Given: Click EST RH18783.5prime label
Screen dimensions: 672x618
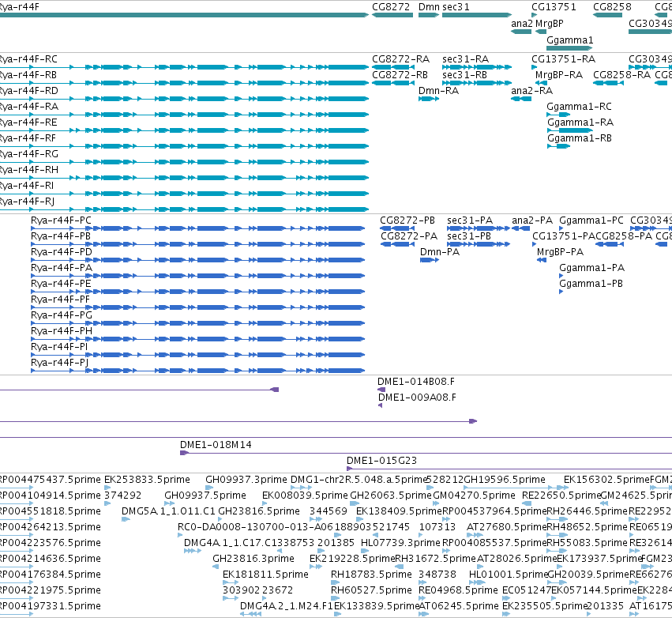Looking at the screenshot, I should (371, 575).
